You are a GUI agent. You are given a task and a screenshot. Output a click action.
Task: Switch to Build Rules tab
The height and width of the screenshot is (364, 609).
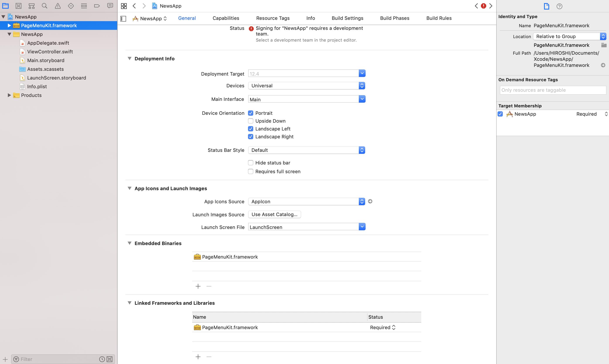tap(439, 18)
